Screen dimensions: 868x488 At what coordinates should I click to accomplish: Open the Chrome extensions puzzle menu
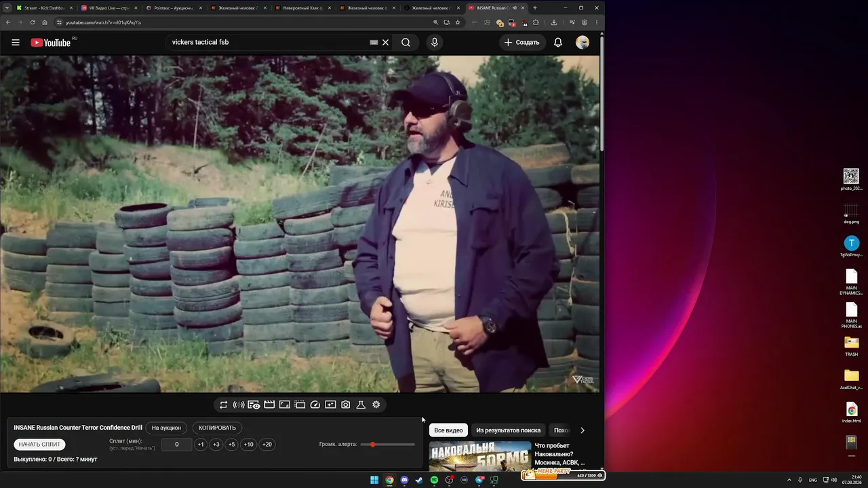click(x=536, y=22)
